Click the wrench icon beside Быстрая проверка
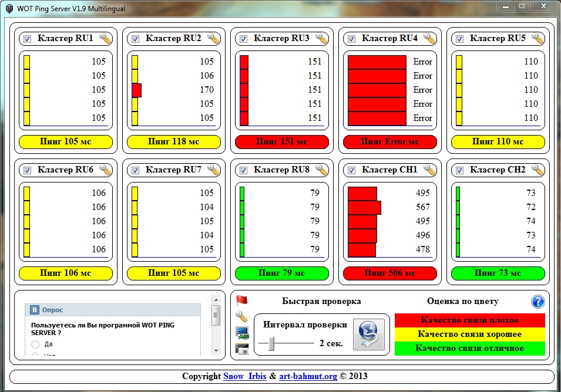The height and width of the screenshot is (392, 561). pos(242,316)
